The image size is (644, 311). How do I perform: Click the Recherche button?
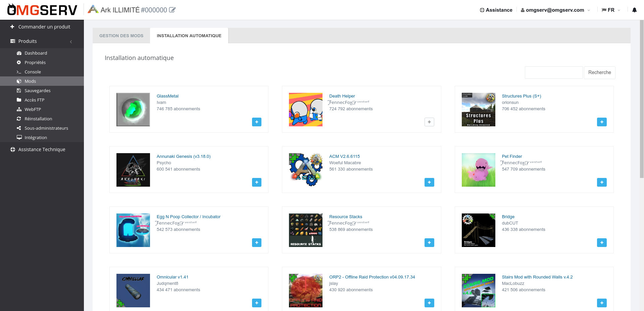point(599,72)
